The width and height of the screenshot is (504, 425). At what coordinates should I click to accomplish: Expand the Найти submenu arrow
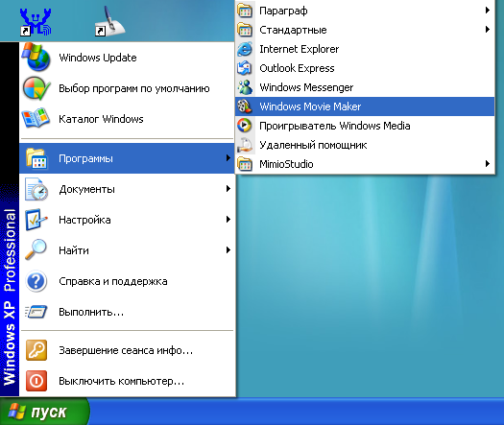[x=228, y=250]
